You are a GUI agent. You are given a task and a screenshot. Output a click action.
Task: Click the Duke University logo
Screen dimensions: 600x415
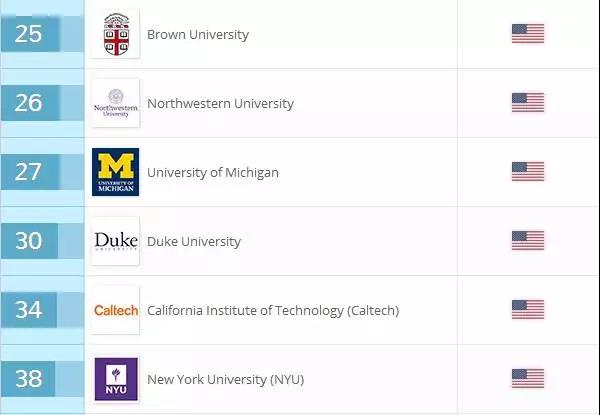(116, 241)
